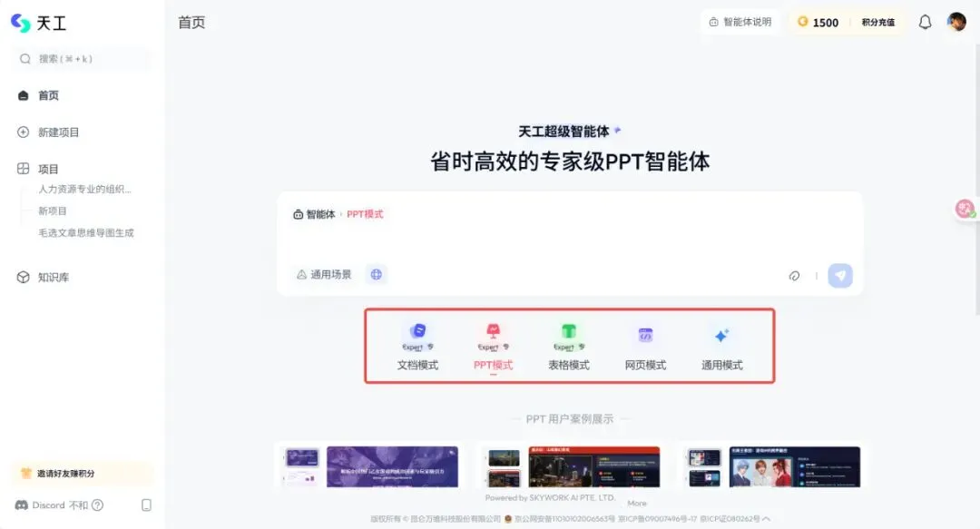980x529 pixels.
Task: Open project 人力资源专业的组织...
Action: click(x=85, y=189)
